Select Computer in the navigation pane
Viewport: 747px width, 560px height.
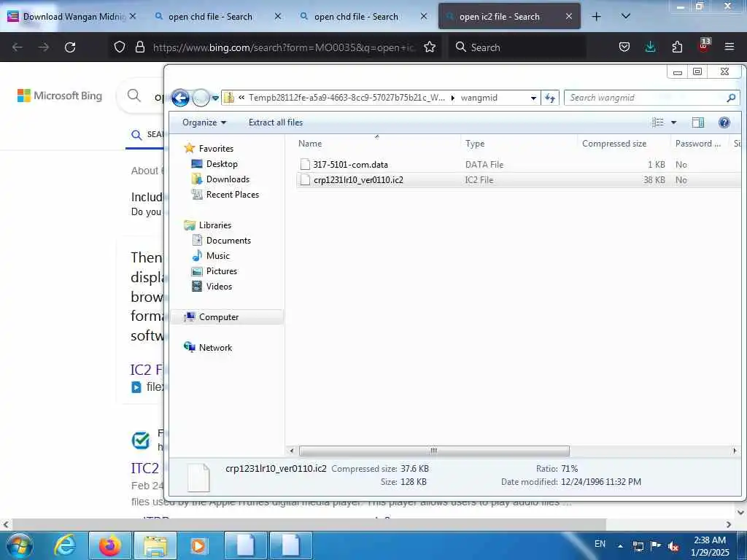(228, 317)
